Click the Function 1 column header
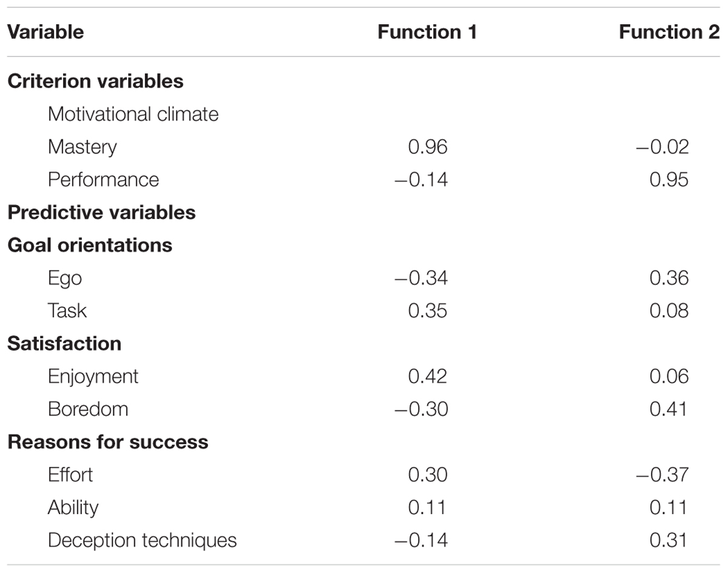The height and width of the screenshot is (573, 728). 427,32
